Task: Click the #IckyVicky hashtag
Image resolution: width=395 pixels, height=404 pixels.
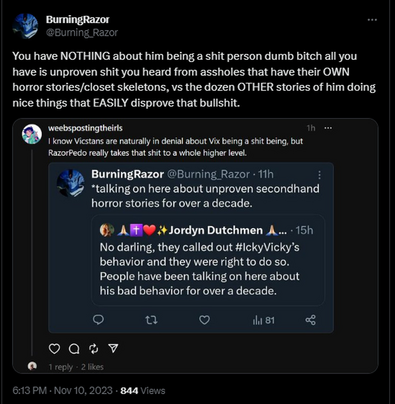Action: 267,247
